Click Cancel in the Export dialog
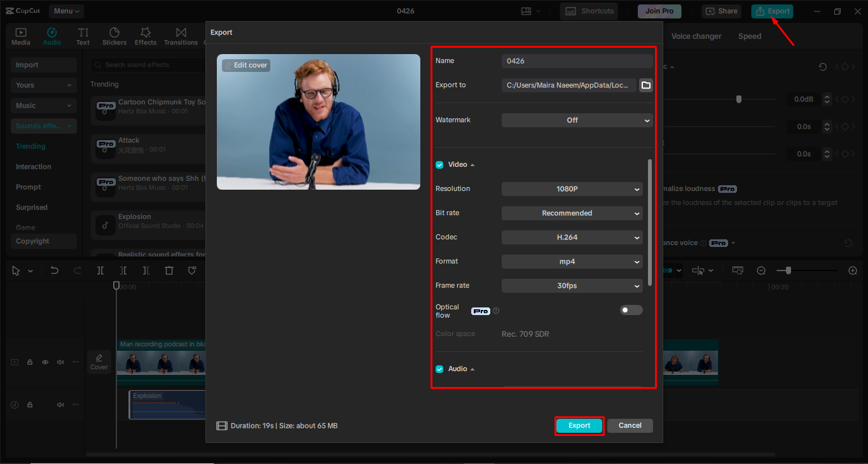868x464 pixels. point(630,426)
